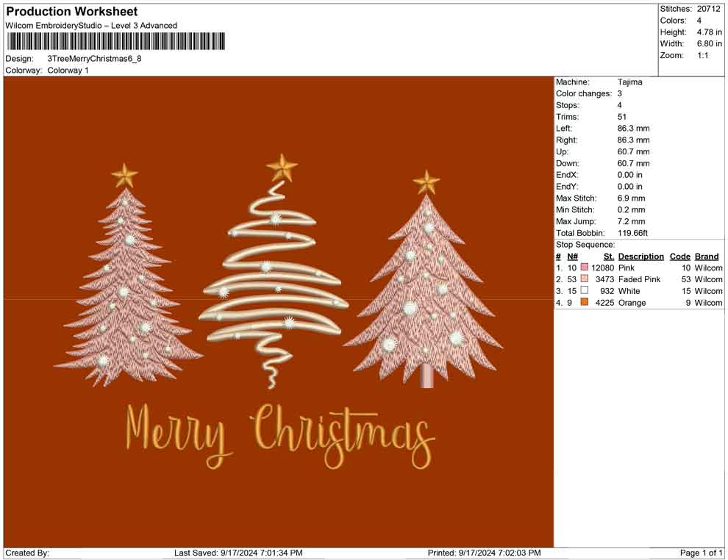Image resolution: width=728 pixels, height=560 pixels.
Task: Click the Trims value 51
Action: (621, 117)
